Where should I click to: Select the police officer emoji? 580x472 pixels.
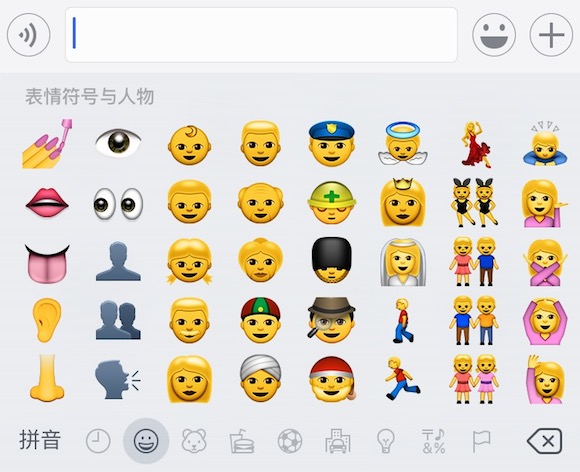331,144
